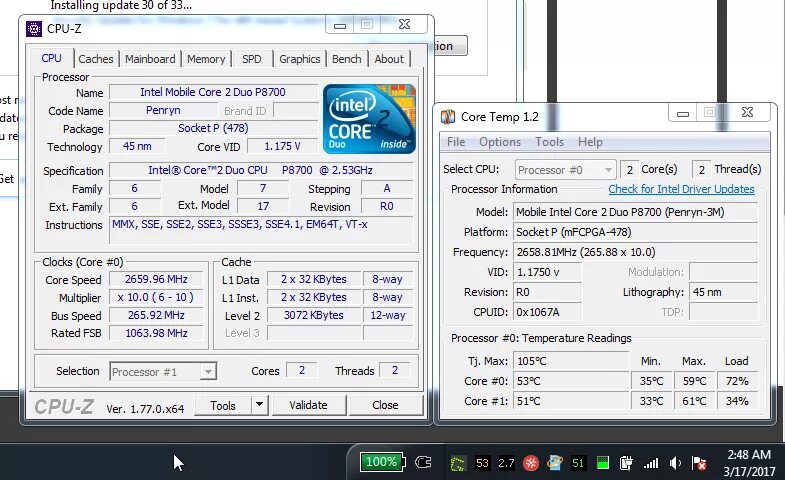Click the Specification field in CPU-Z
The width and height of the screenshot is (785, 480).
(x=261, y=170)
